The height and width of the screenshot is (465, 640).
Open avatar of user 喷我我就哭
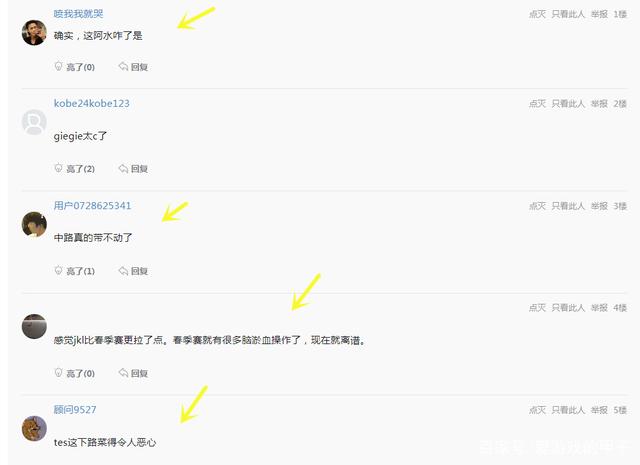34,33
